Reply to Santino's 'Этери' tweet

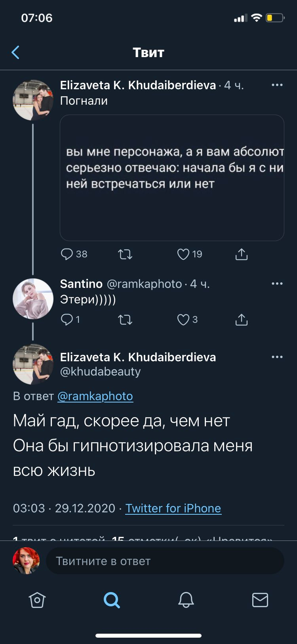67,320
